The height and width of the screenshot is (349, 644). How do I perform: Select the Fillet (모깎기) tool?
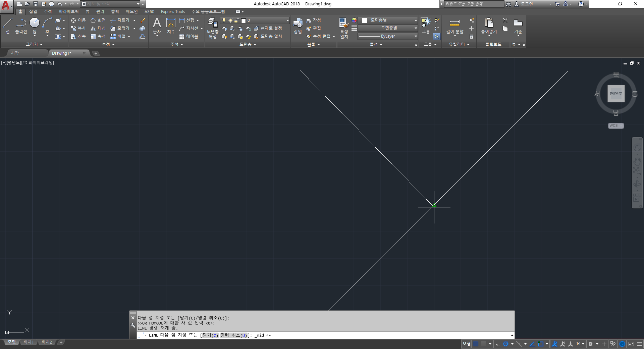coord(120,29)
